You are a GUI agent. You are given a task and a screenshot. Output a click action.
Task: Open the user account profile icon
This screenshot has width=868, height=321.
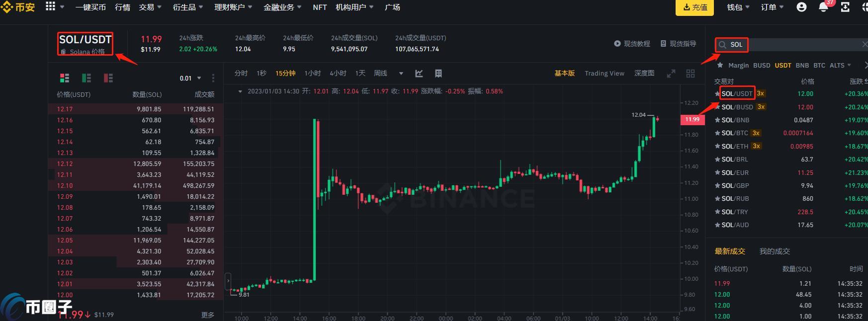point(801,7)
